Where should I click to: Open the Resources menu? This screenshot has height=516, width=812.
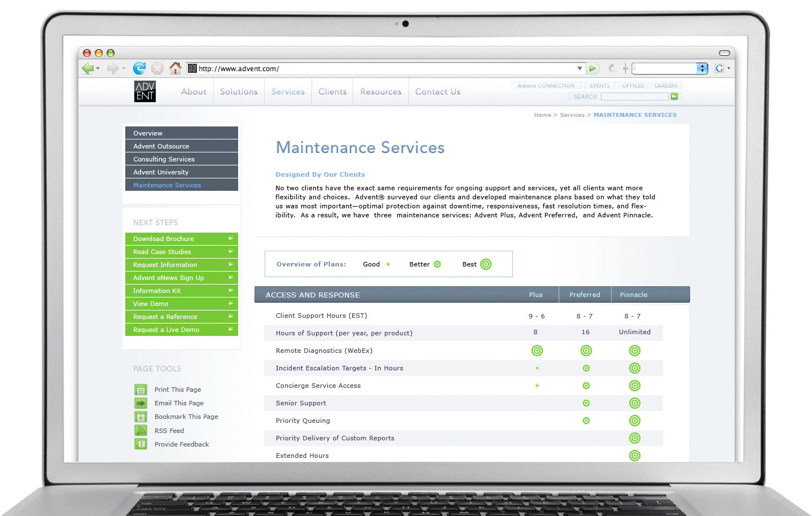point(381,91)
